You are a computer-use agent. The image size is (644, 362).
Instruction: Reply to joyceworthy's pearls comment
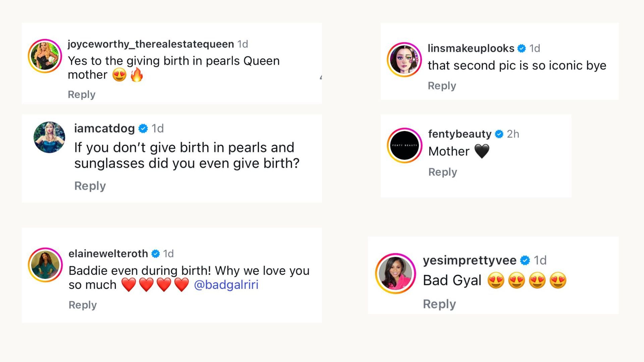(x=82, y=95)
